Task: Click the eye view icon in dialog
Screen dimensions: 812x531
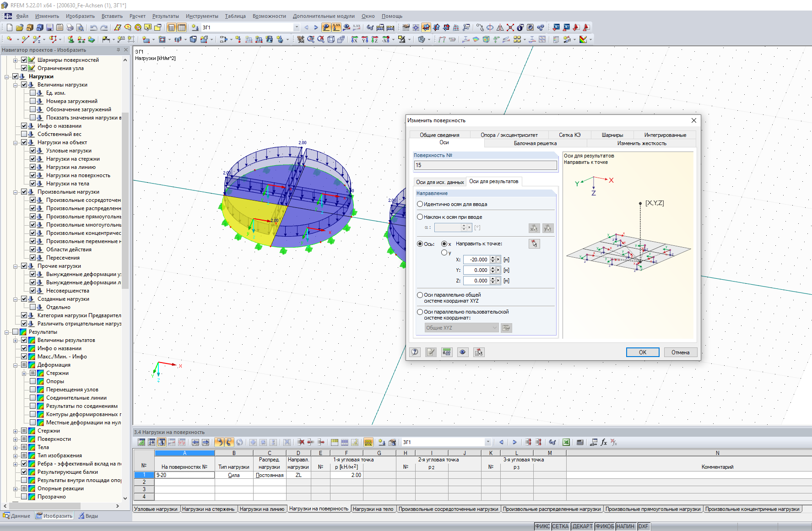Action: pos(463,352)
